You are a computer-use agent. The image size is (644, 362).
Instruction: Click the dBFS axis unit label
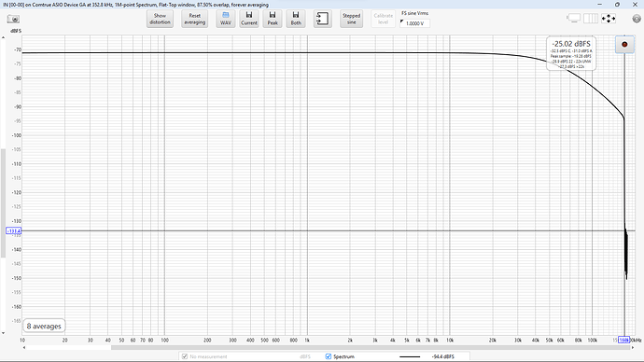coord(16,31)
